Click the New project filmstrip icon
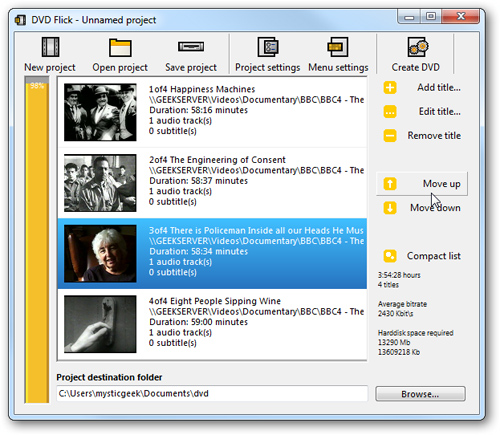Image resolution: width=500 pixels, height=435 pixels. pyautogui.click(x=50, y=47)
